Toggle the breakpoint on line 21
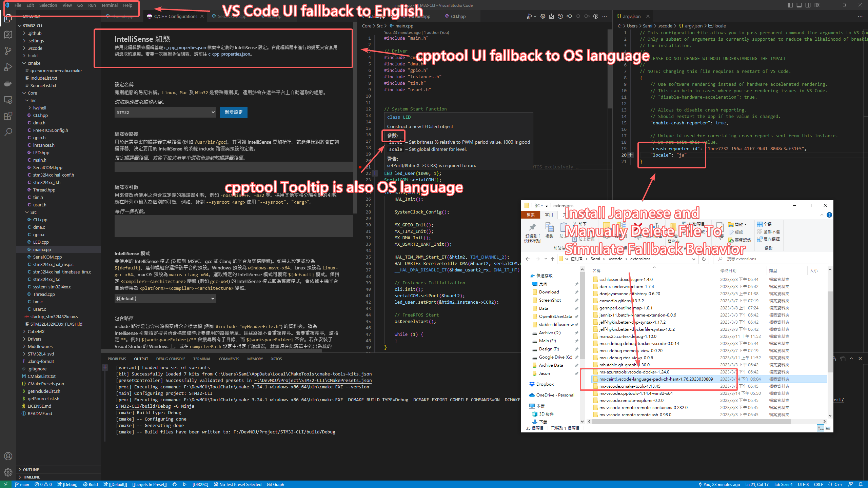Image resolution: width=868 pixels, height=488 pixels. 360,167
